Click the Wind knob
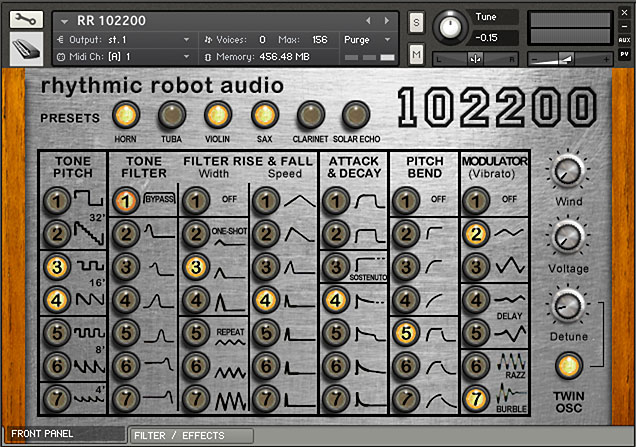636x447 pixels. [567, 171]
